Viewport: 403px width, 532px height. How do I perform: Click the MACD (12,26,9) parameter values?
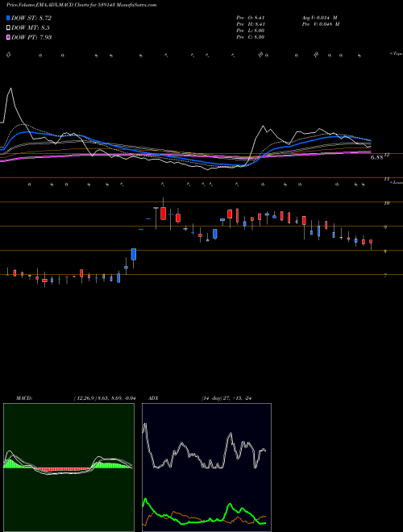tap(104, 398)
